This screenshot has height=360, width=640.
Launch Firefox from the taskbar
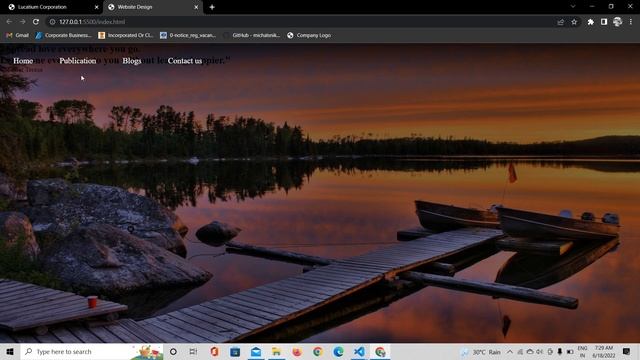pos(297,351)
